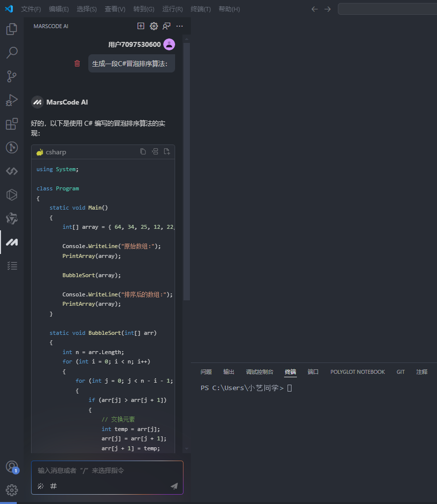
Task: Open MarsCode panel more actions menu
Action: pyautogui.click(x=180, y=26)
